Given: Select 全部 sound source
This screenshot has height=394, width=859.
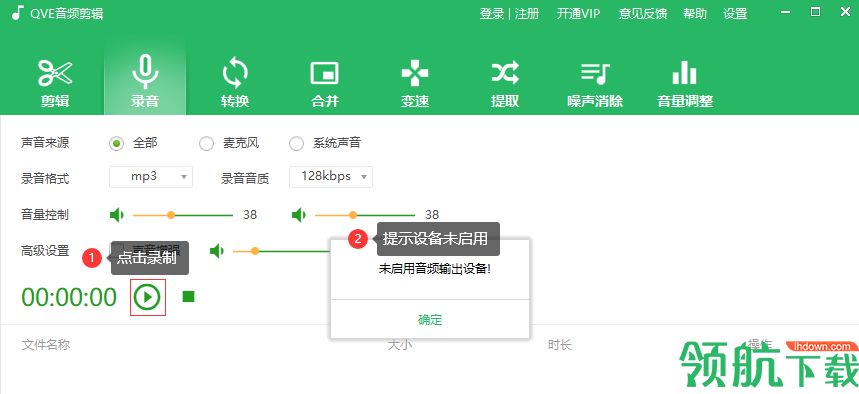Looking at the screenshot, I should tap(116, 144).
